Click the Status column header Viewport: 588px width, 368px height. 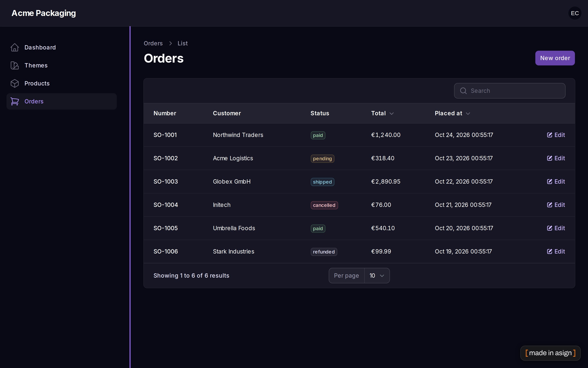pyautogui.click(x=320, y=113)
